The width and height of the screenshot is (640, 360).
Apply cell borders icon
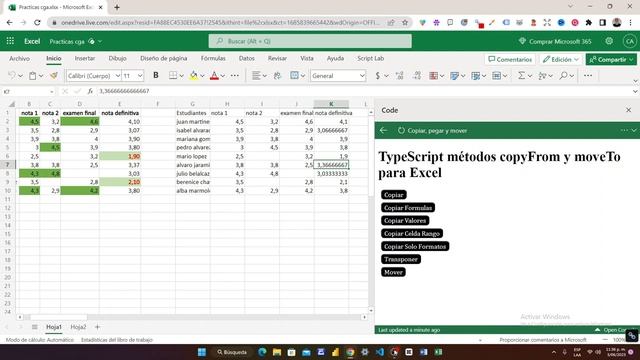[173, 76]
